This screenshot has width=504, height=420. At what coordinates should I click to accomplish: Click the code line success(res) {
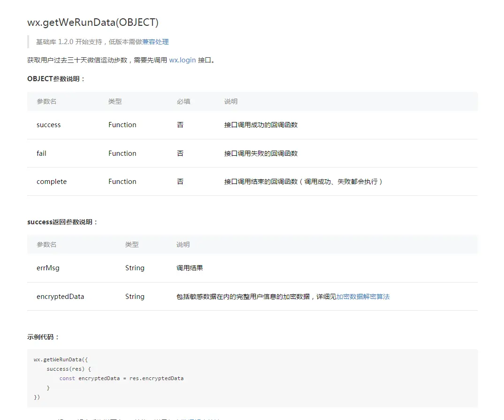pyautogui.click(x=69, y=369)
